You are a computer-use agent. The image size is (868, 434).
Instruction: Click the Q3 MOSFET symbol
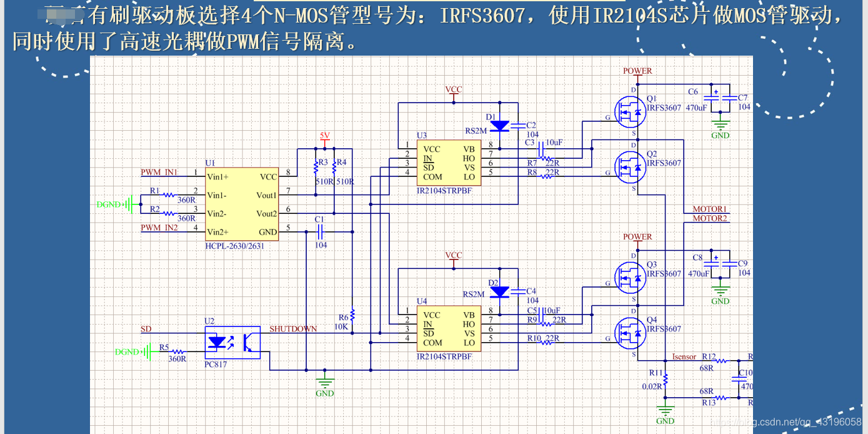630,278
